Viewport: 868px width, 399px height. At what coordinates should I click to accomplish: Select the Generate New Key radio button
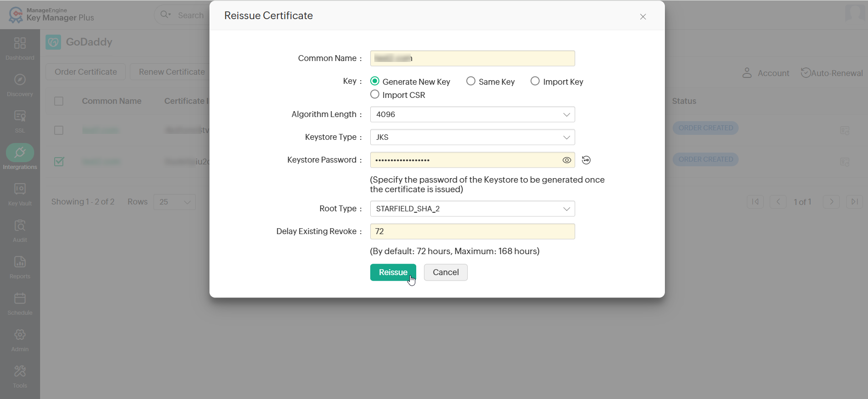pos(375,81)
